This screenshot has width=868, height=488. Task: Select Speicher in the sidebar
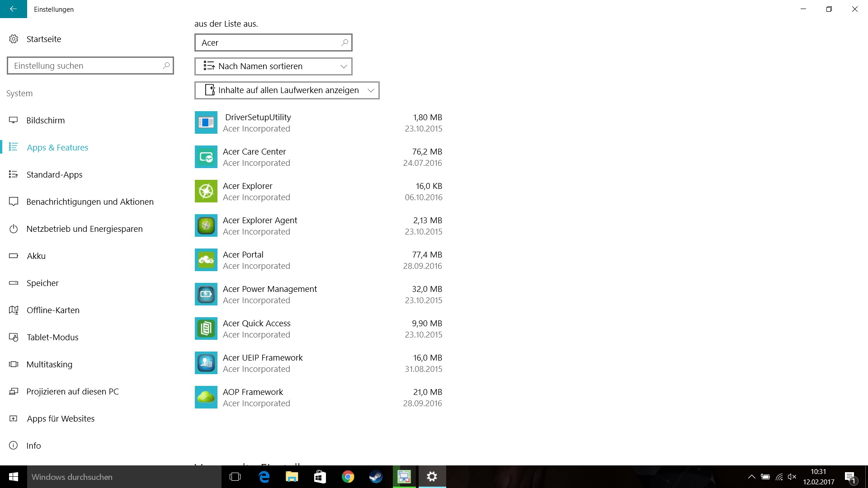pyautogui.click(x=42, y=283)
